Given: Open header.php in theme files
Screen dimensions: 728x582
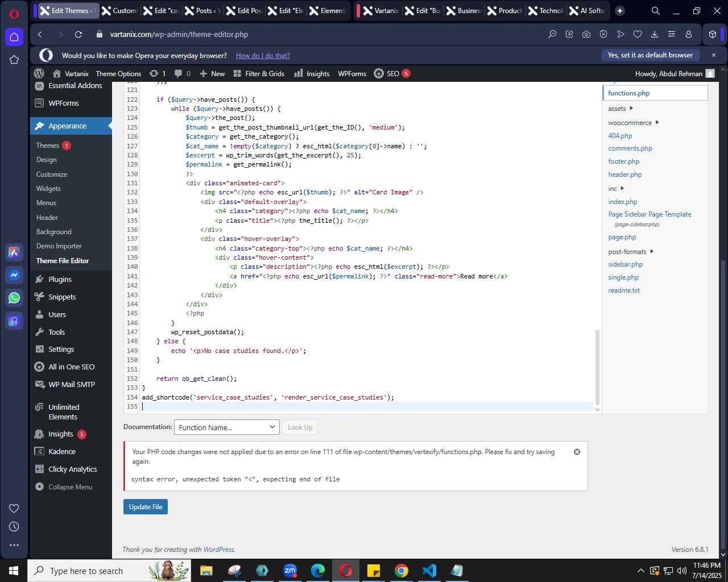Looking at the screenshot, I should [x=625, y=174].
